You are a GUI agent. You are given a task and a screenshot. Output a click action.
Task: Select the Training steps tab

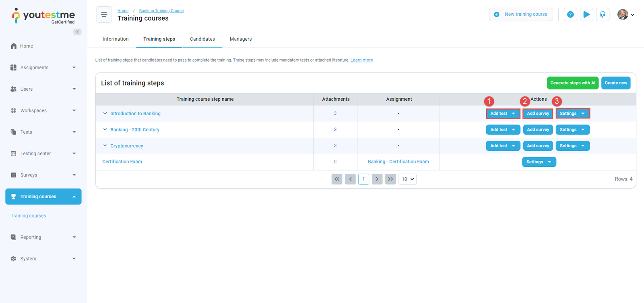coord(159,39)
